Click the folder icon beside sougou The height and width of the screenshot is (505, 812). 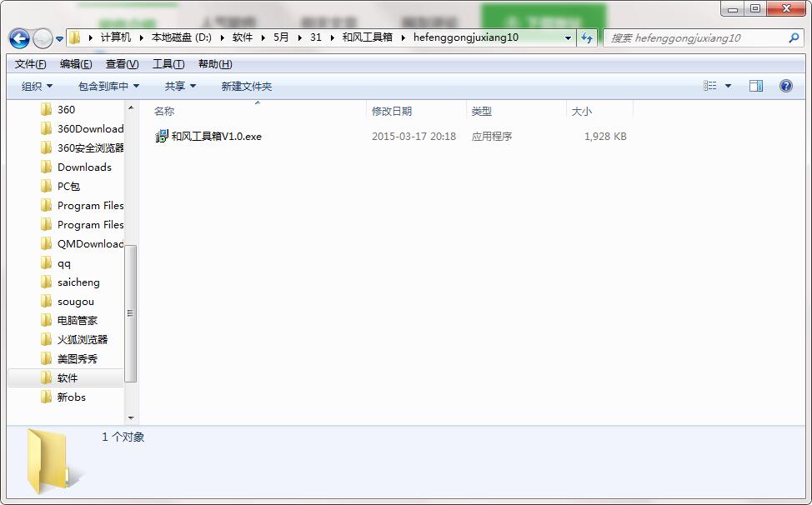(46, 301)
